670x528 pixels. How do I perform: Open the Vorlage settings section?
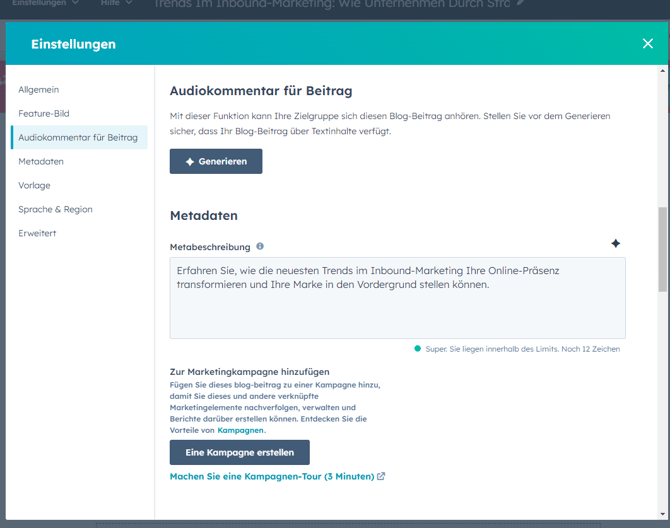coord(34,186)
